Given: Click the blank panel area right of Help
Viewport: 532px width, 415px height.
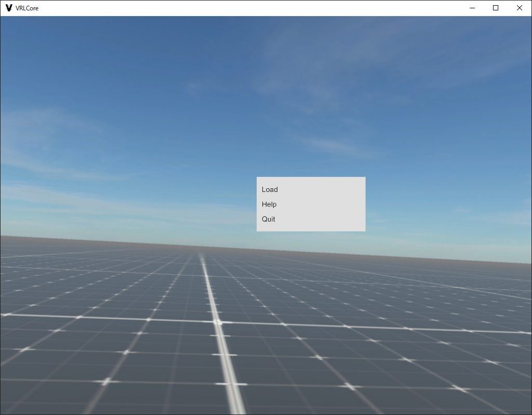Looking at the screenshot, I should 327,204.
